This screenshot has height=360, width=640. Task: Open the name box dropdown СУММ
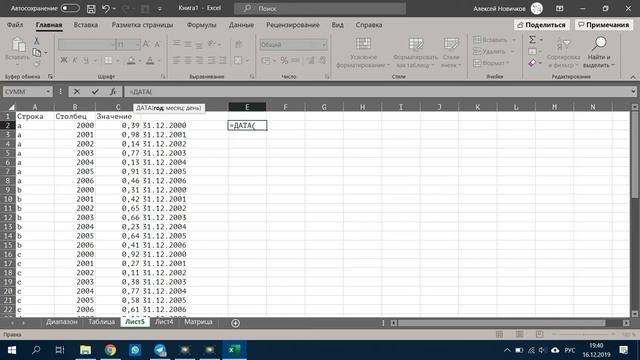pyautogui.click(x=48, y=92)
